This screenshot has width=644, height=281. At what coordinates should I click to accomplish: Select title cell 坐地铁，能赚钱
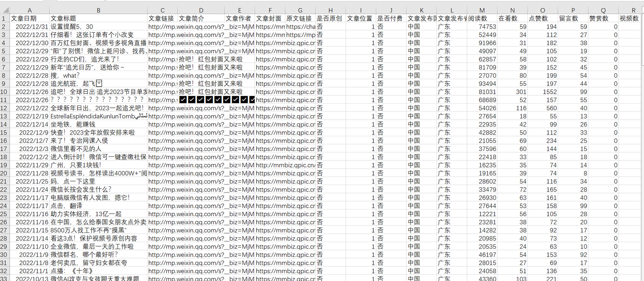tap(98, 124)
